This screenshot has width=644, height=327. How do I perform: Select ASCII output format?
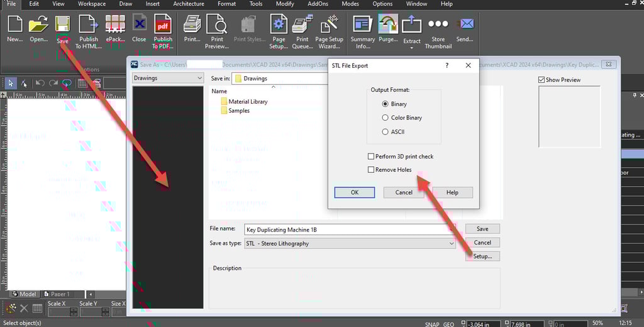tap(385, 132)
